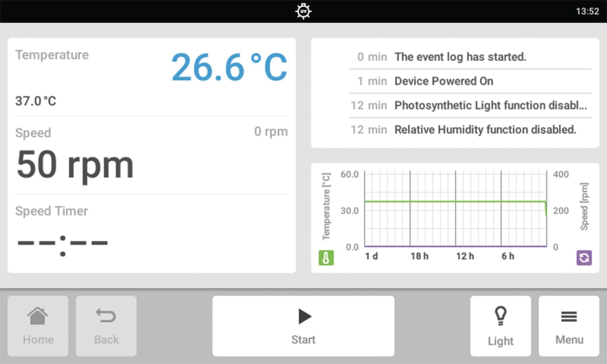This screenshot has width=607, height=364.
Task: Select the 26.6 °C actual temperature reading
Action: (x=229, y=67)
